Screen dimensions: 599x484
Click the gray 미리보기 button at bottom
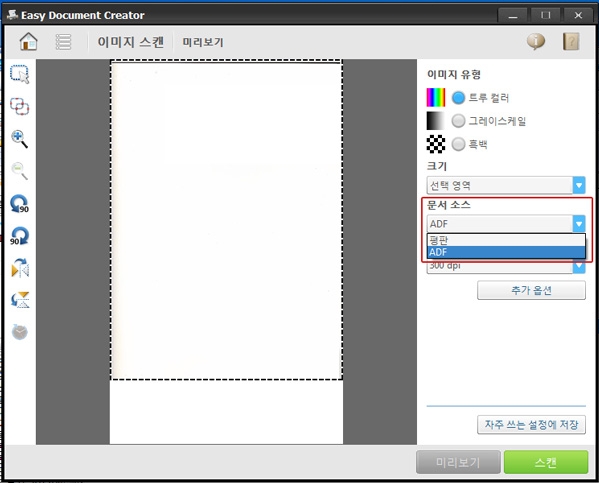pos(458,462)
